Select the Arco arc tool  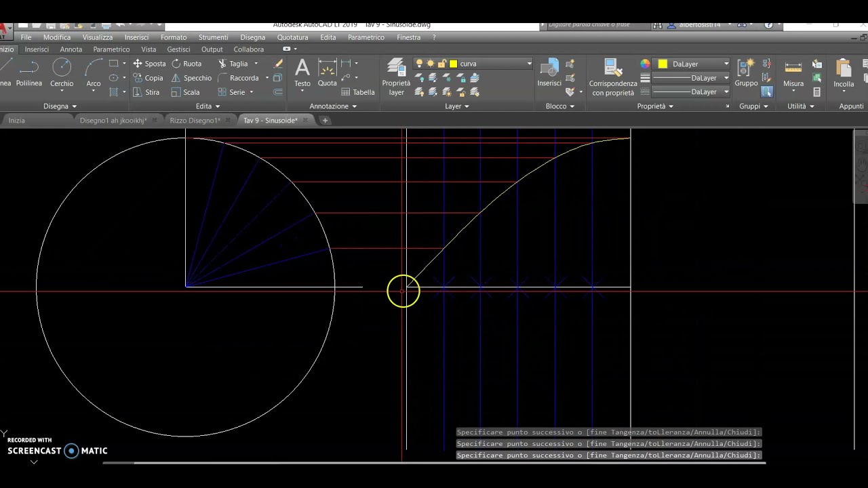pos(94,73)
